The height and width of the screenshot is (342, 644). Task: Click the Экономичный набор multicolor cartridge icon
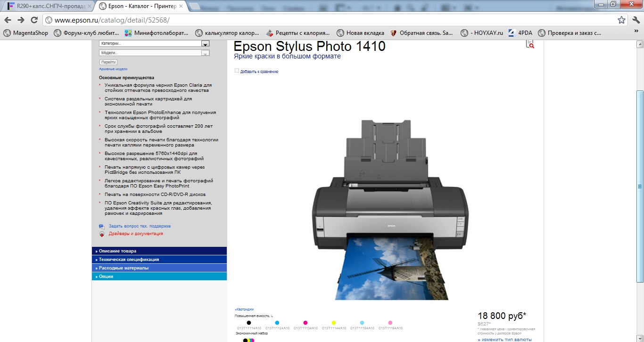pos(248,340)
